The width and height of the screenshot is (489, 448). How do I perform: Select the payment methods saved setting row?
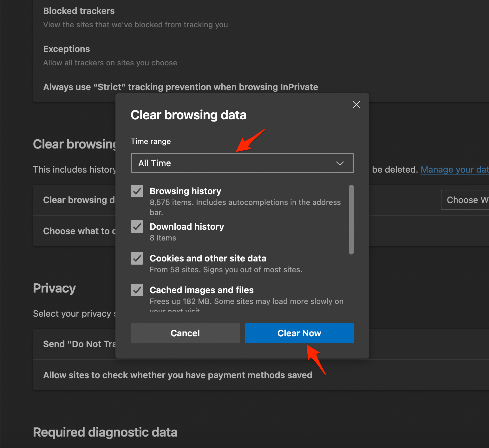click(x=178, y=375)
